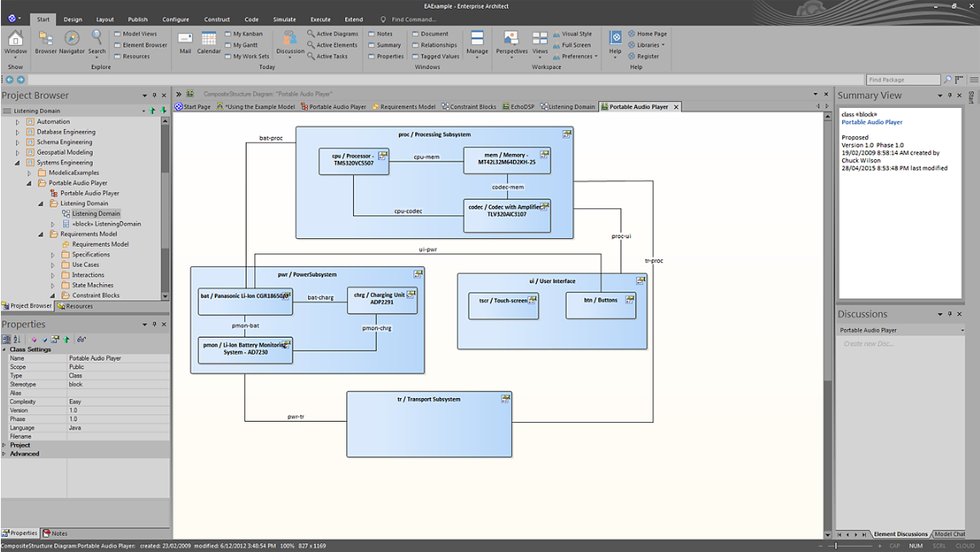Click composite icon on proc Processing Subsystem

(567, 134)
